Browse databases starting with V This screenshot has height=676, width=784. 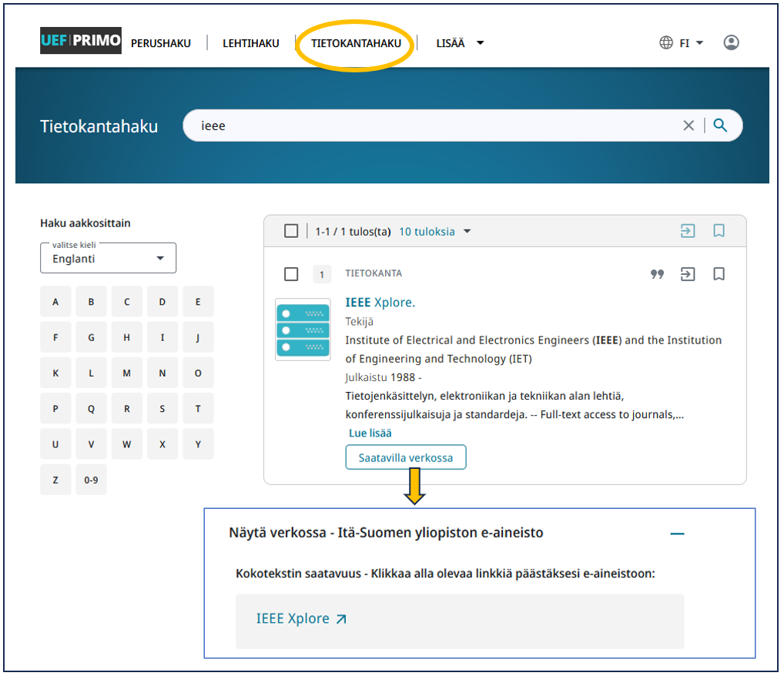click(x=91, y=444)
